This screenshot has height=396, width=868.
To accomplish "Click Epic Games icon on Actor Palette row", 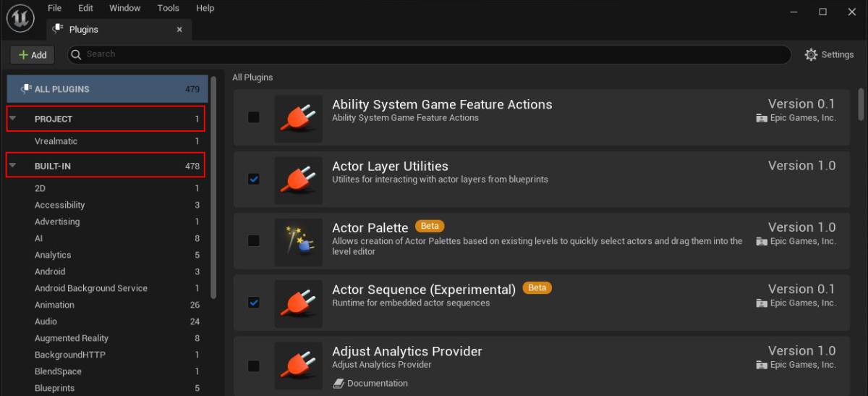I will point(761,241).
